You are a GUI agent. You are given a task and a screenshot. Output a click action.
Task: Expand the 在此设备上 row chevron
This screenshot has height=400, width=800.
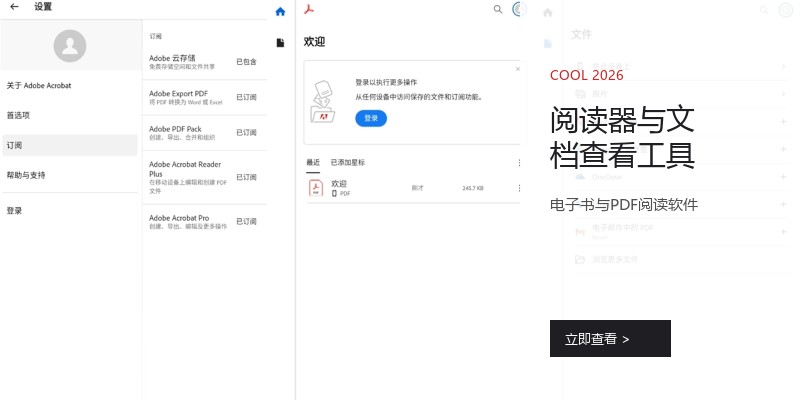click(784, 66)
